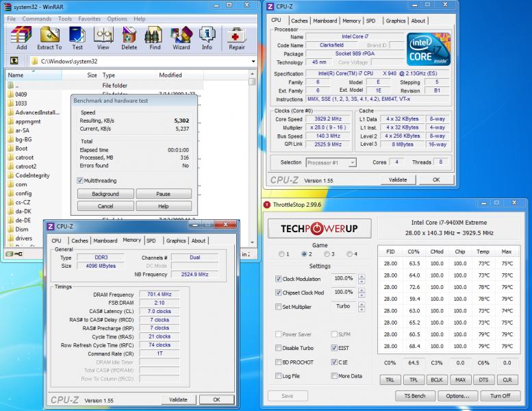532x411 pixels.
Task: Click the BCLK button
Action: pyautogui.click(x=436, y=379)
